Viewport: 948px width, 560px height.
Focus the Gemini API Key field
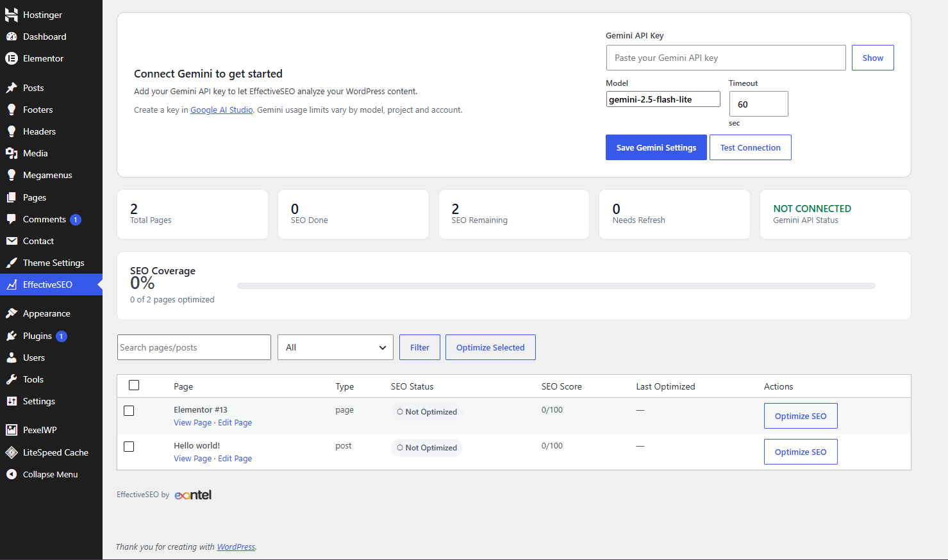coord(726,58)
